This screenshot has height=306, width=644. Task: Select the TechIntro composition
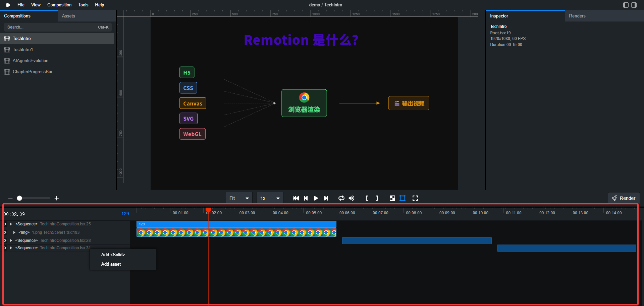(57, 39)
